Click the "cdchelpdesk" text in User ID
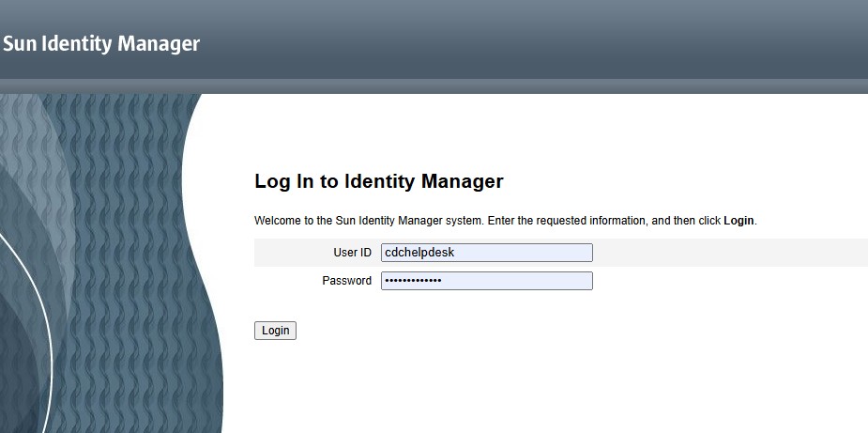 (419, 253)
